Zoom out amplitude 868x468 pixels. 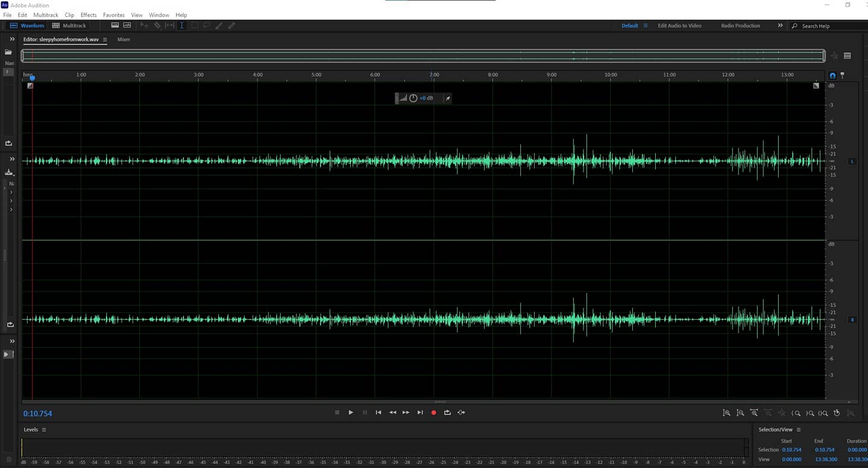(x=740, y=413)
